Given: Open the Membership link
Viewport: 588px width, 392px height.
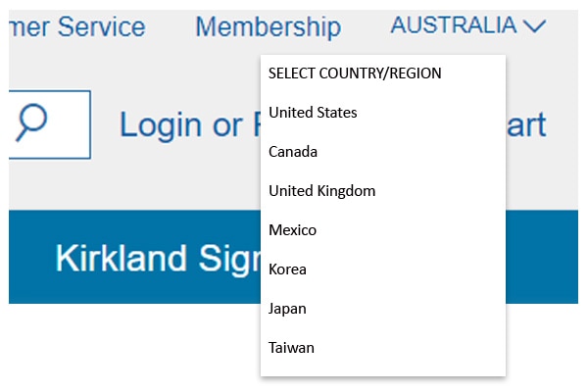Looking at the screenshot, I should coord(268,27).
